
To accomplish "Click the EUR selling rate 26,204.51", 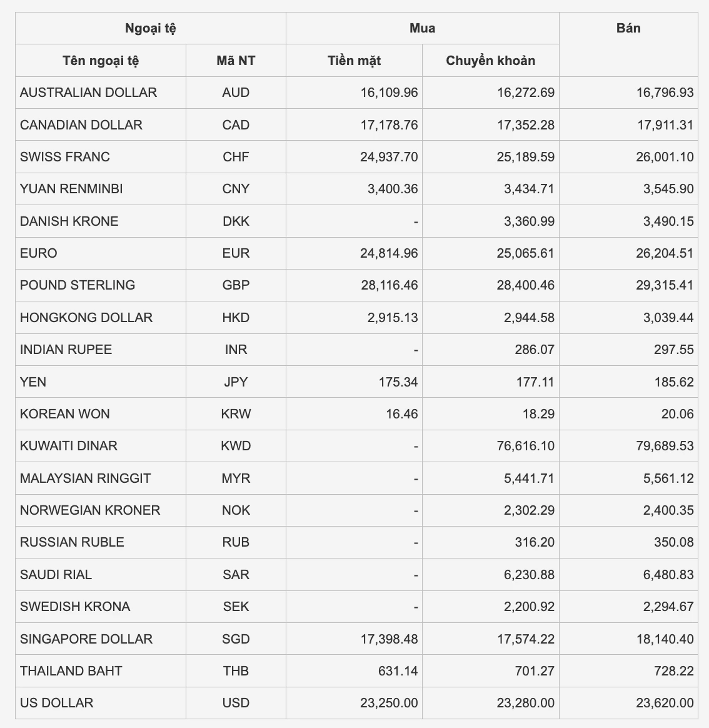I will click(x=665, y=253).
